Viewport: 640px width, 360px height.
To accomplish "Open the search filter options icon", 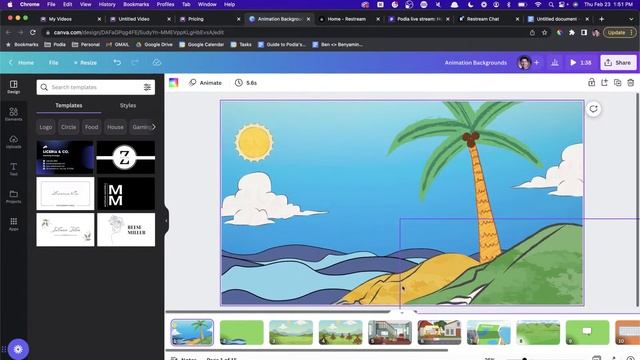I will pyautogui.click(x=147, y=87).
